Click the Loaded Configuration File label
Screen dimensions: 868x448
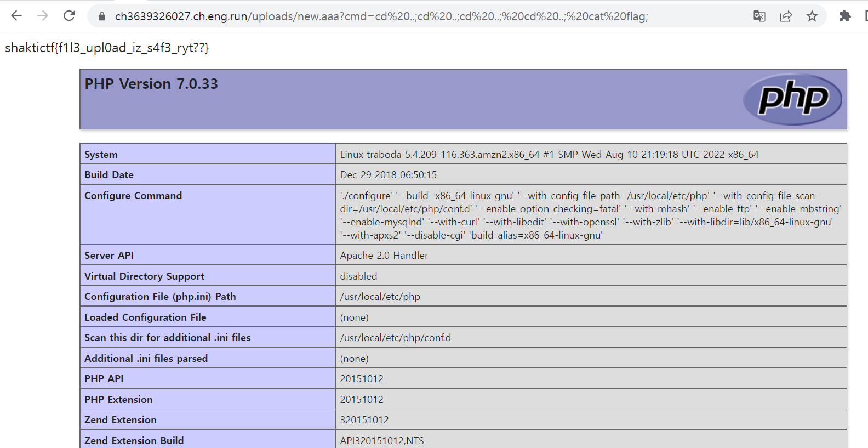[145, 317]
